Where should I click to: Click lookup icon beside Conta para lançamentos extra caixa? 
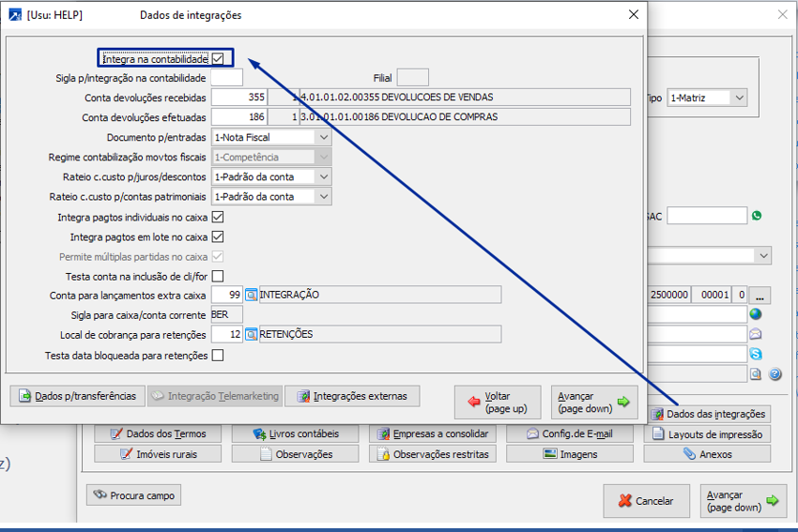coord(251,295)
